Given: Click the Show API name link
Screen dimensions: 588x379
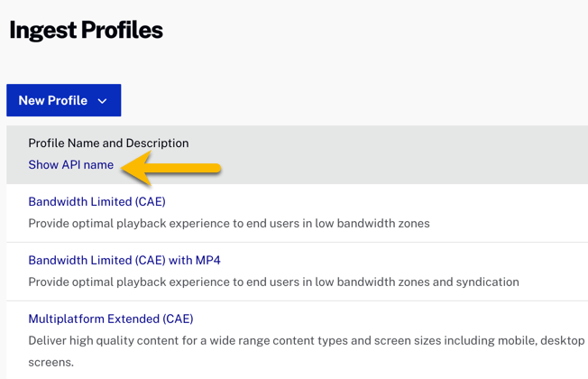Looking at the screenshot, I should [70, 165].
